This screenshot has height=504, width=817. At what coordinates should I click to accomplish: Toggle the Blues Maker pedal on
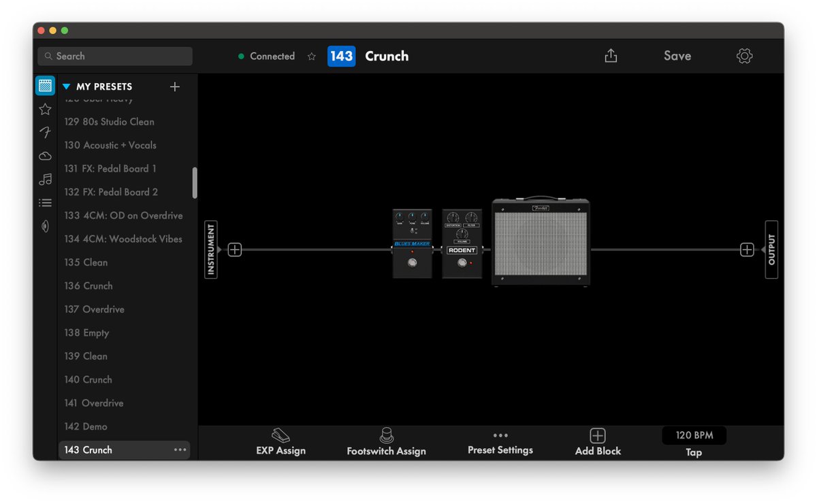coord(412,264)
